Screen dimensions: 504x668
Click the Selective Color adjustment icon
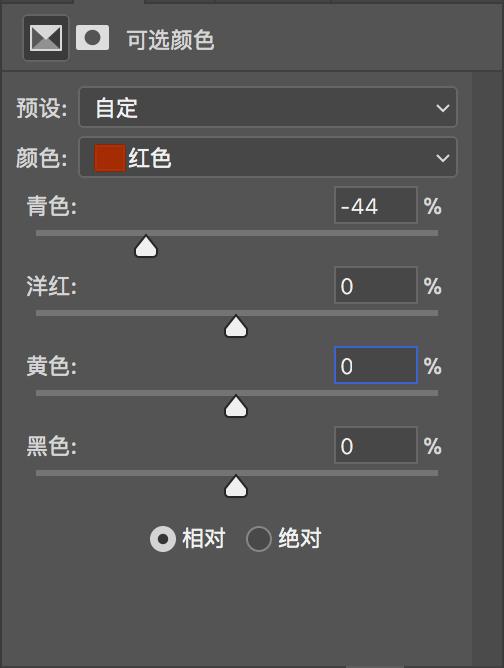(46, 38)
